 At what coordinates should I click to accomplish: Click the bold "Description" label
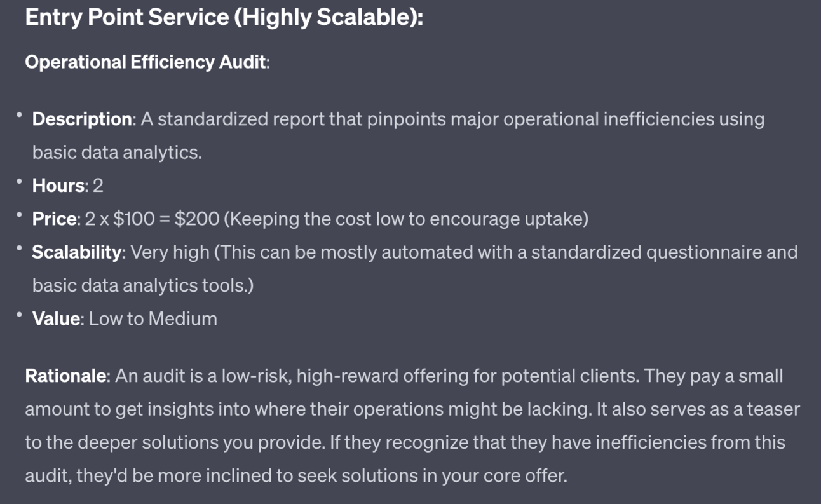pyautogui.click(x=81, y=119)
